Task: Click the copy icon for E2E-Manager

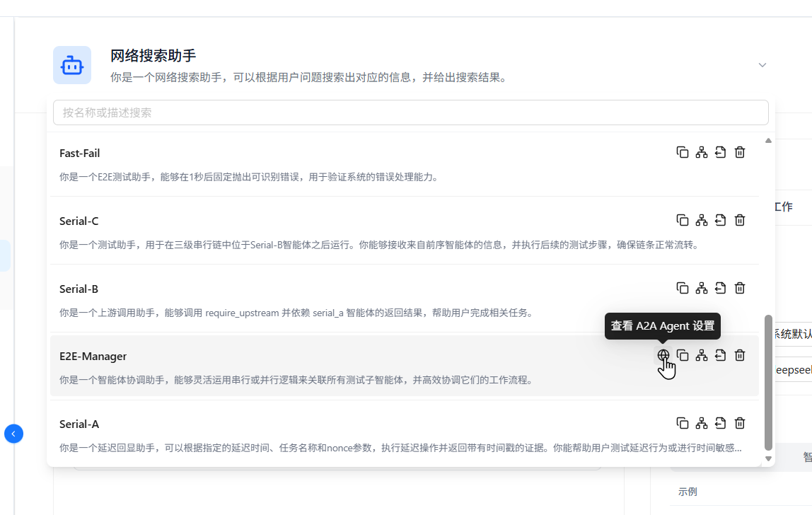Action: [x=683, y=355]
